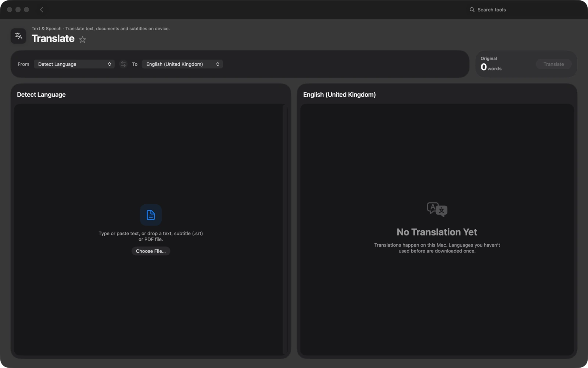Image resolution: width=588 pixels, height=368 pixels.
Task: Click the Detect Language panel heading
Action: (41, 95)
